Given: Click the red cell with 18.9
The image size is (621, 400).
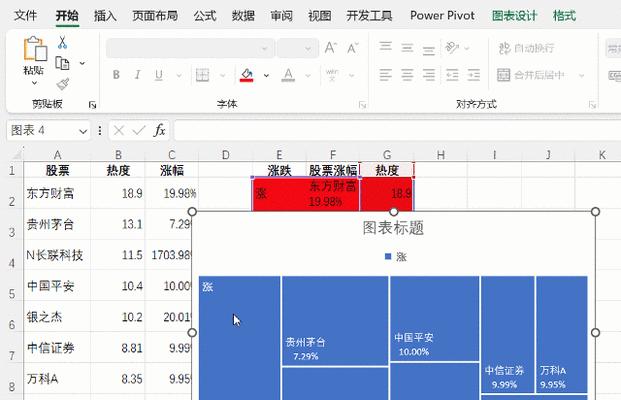Looking at the screenshot, I should (x=387, y=193).
